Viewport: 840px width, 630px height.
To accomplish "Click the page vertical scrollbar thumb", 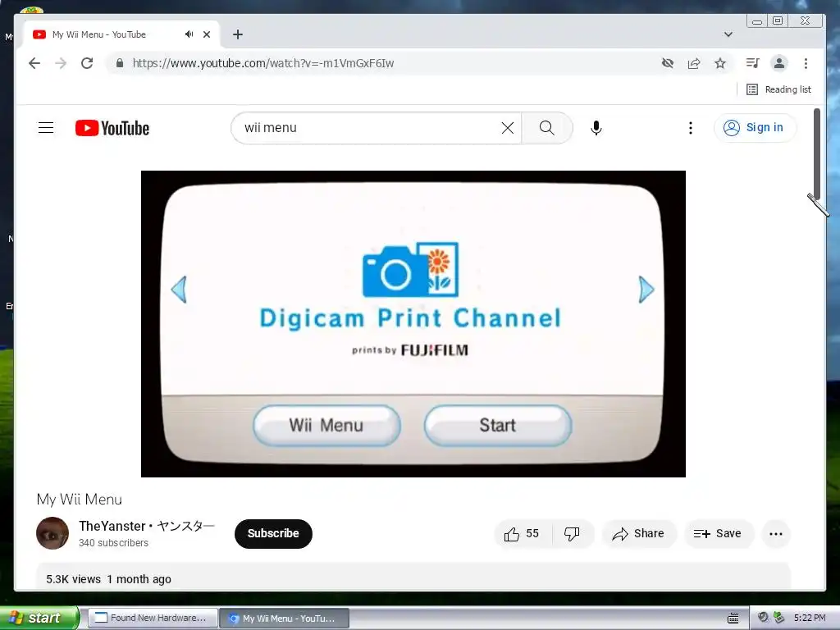I will pos(817,153).
